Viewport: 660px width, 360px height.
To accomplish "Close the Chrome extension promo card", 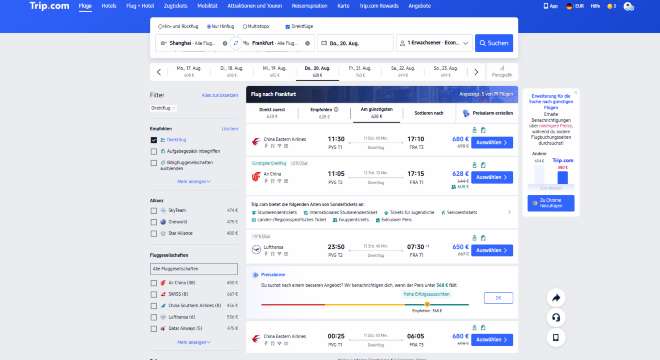I will pyautogui.click(x=576, y=92).
